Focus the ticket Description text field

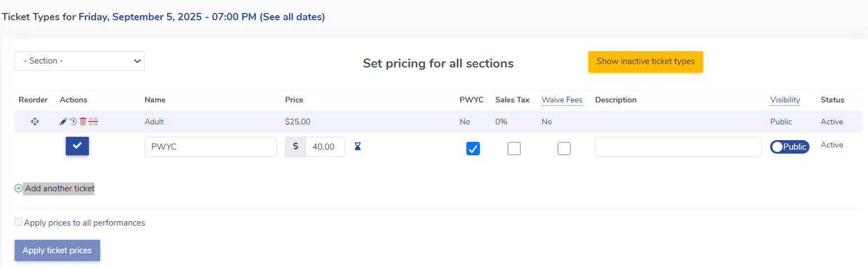pos(678,147)
